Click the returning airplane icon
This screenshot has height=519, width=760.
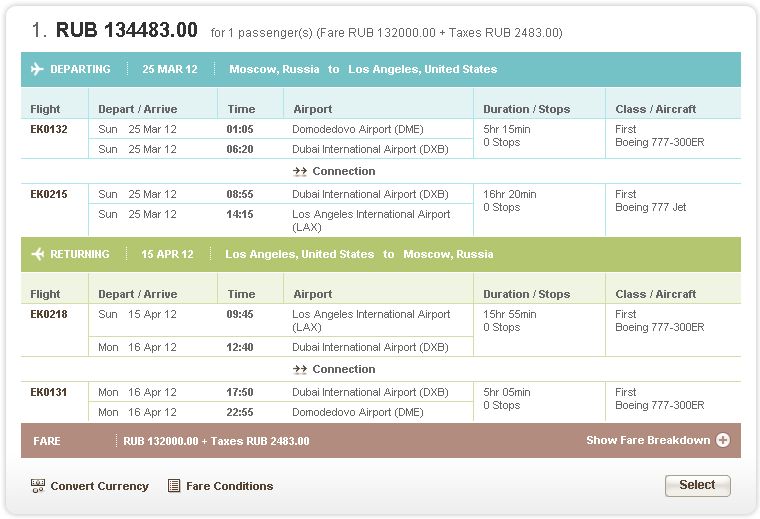tap(39, 254)
